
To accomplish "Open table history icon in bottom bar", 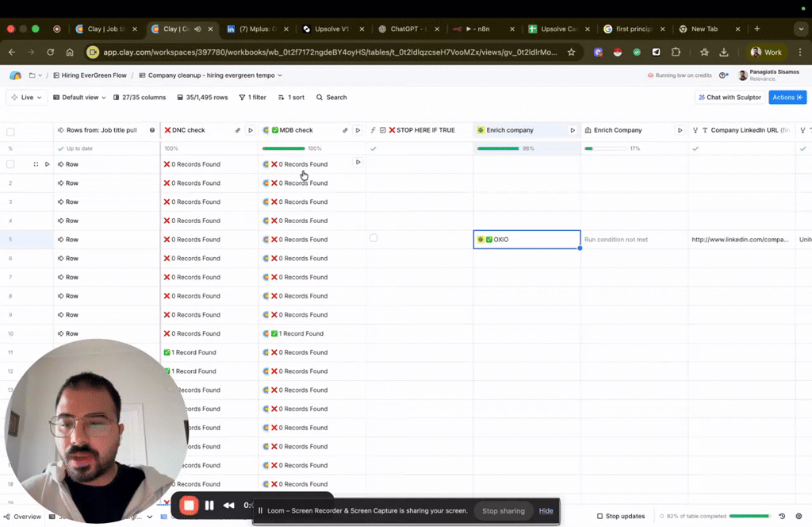I will [782, 516].
